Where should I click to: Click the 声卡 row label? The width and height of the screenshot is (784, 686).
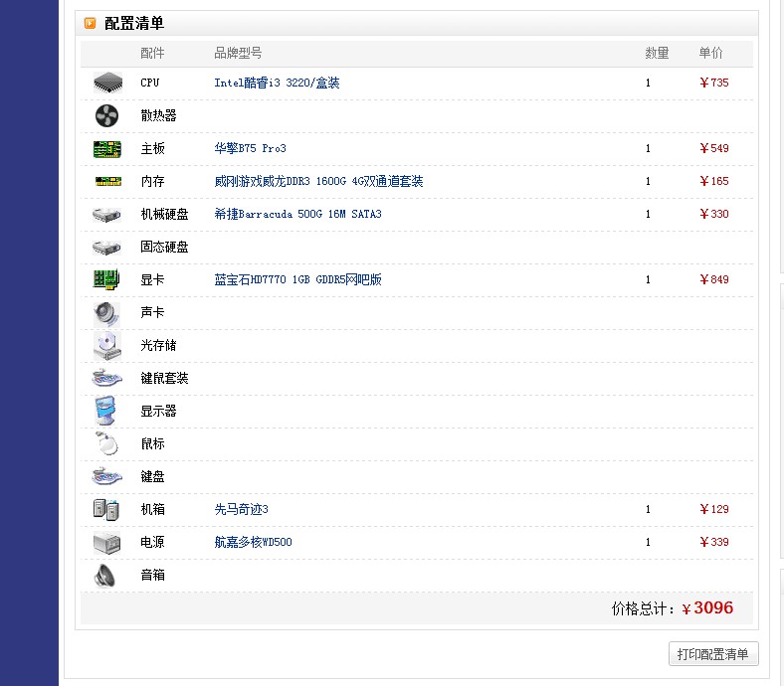point(152,313)
